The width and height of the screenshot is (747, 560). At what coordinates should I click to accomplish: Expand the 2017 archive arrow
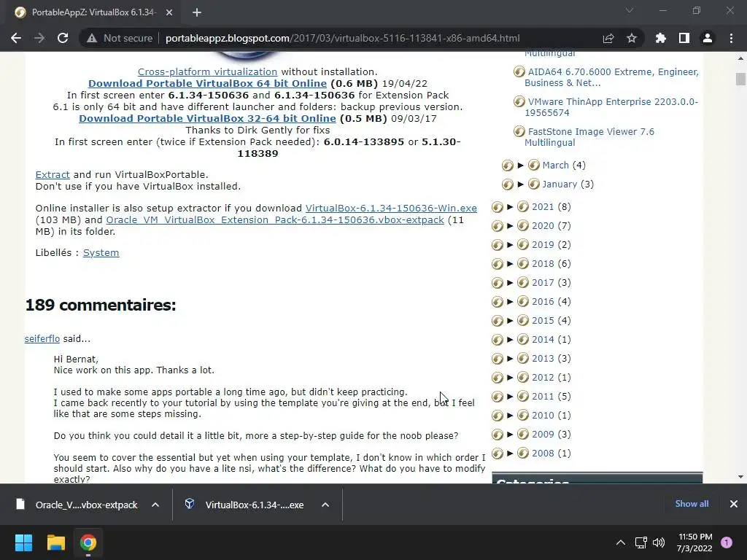pyautogui.click(x=510, y=283)
